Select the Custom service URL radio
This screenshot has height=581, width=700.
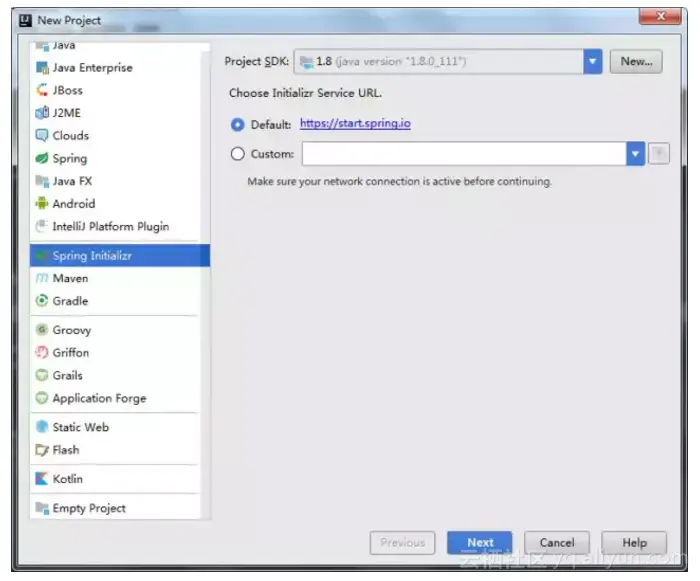tap(238, 154)
